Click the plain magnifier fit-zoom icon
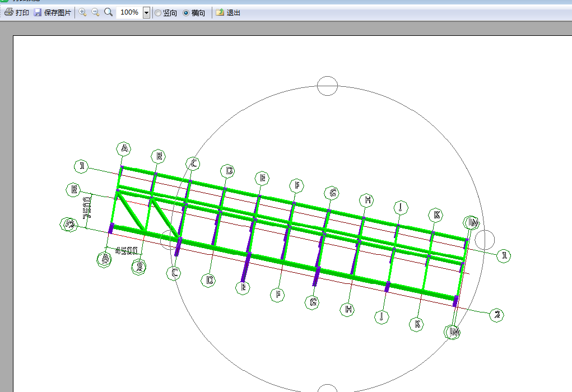 [108, 12]
